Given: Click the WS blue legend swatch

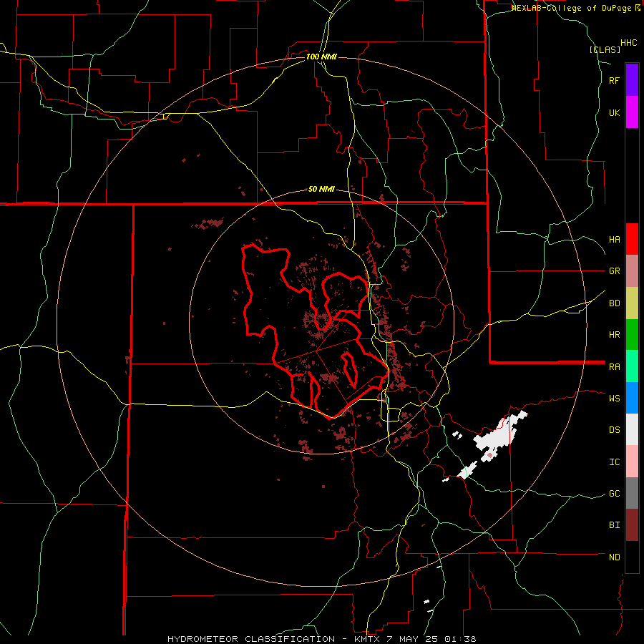Looking at the screenshot, I should point(632,398).
